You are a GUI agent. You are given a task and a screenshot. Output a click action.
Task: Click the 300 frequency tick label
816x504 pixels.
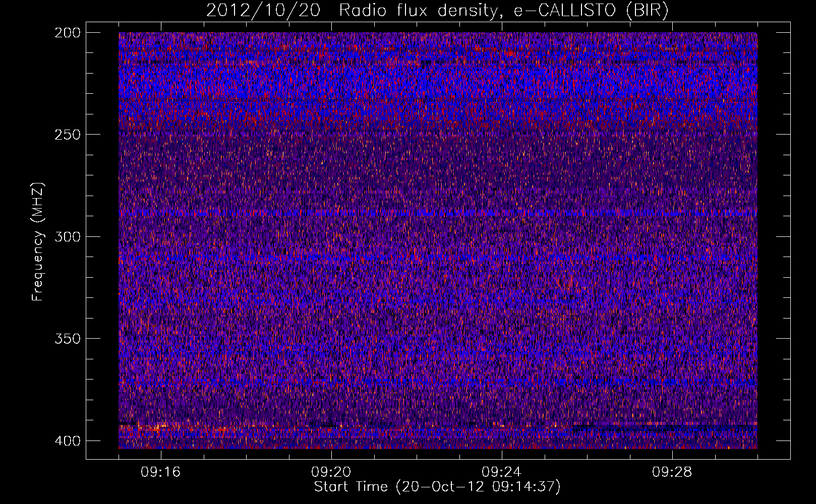[67, 236]
